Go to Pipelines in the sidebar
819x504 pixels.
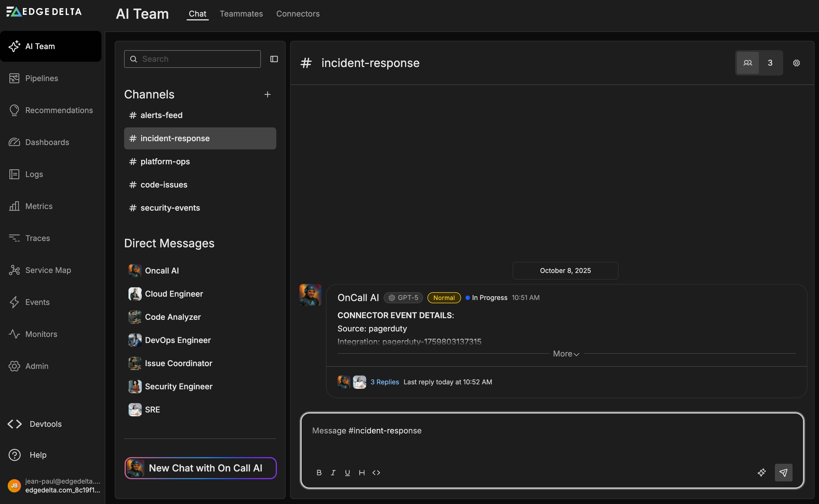click(x=41, y=78)
